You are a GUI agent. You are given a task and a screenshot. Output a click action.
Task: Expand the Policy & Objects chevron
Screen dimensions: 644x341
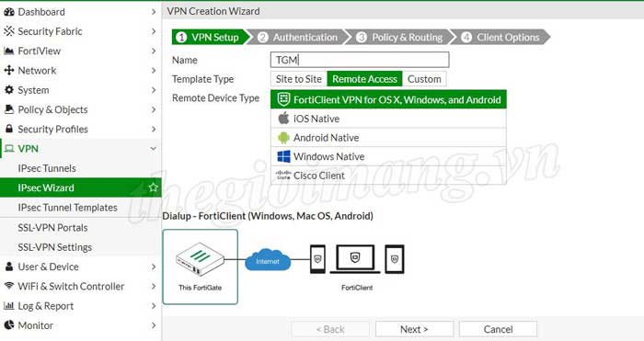pos(154,109)
